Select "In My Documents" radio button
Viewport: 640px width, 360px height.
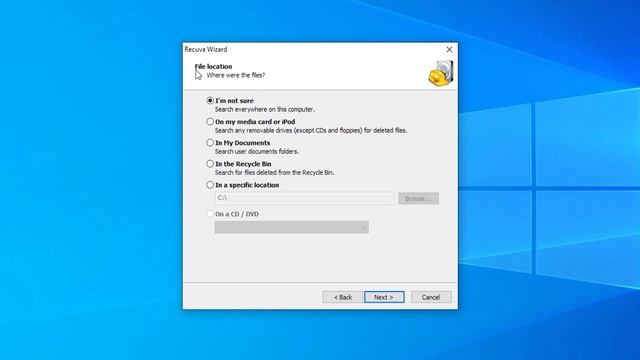point(210,143)
